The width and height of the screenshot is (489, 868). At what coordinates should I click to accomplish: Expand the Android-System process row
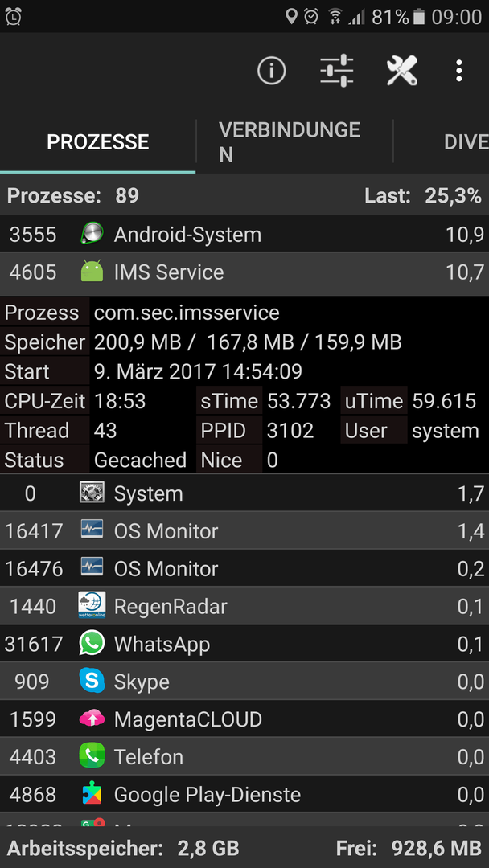click(x=244, y=235)
